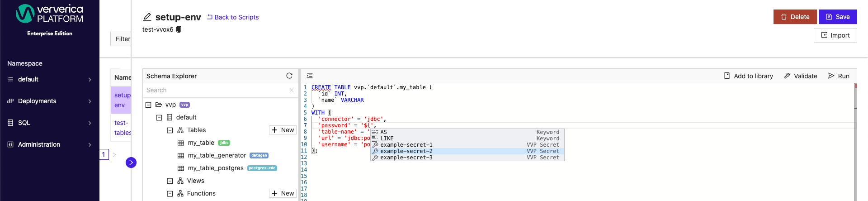Screen dimensions: 868x201
Task: Click the key icon of example-secret-3
Action: pos(375,158)
